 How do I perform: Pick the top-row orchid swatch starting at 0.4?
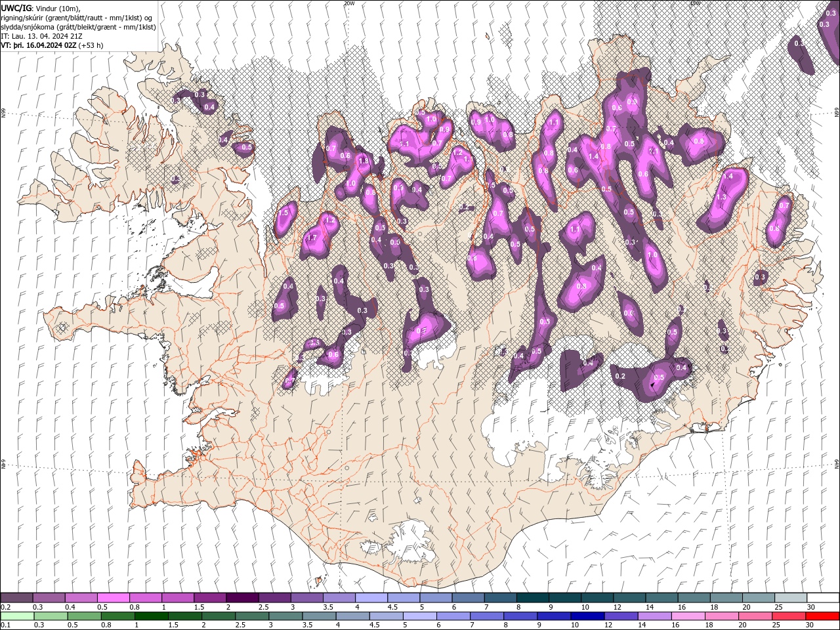click(x=81, y=598)
